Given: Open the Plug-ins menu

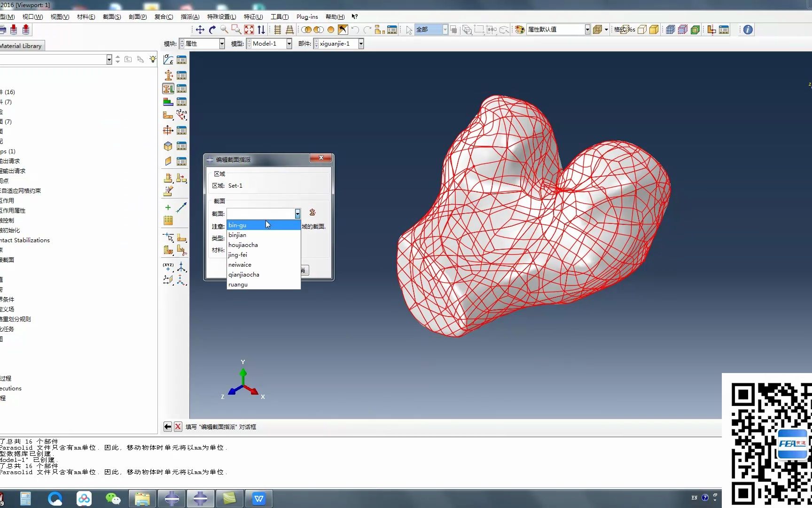Looking at the screenshot, I should (x=307, y=17).
